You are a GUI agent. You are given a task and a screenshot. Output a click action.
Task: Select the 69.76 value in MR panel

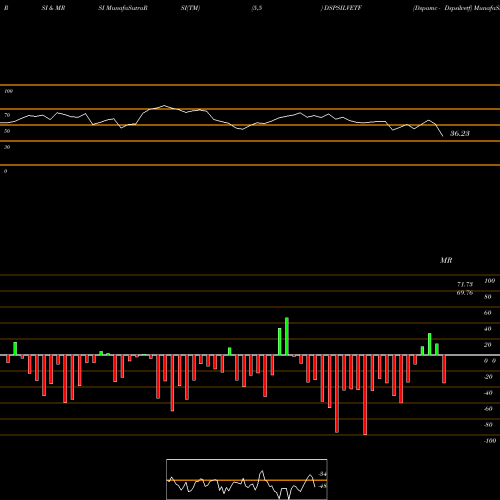click(465, 293)
